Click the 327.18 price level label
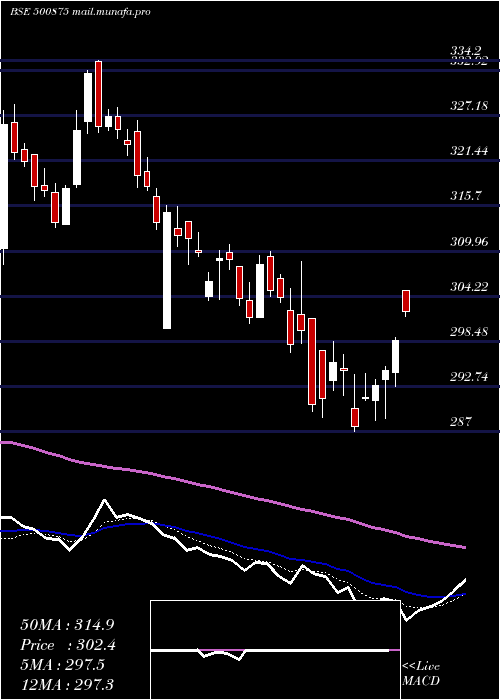 point(469,106)
